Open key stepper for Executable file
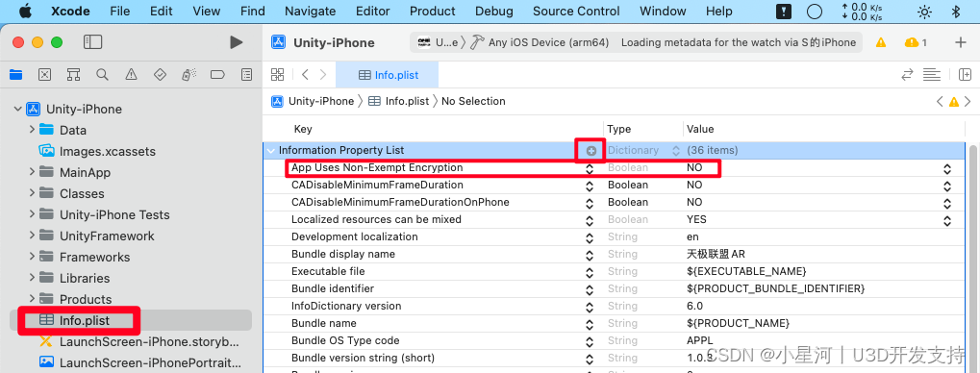The image size is (980, 373). pyautogui.click(x=590, y=272)
